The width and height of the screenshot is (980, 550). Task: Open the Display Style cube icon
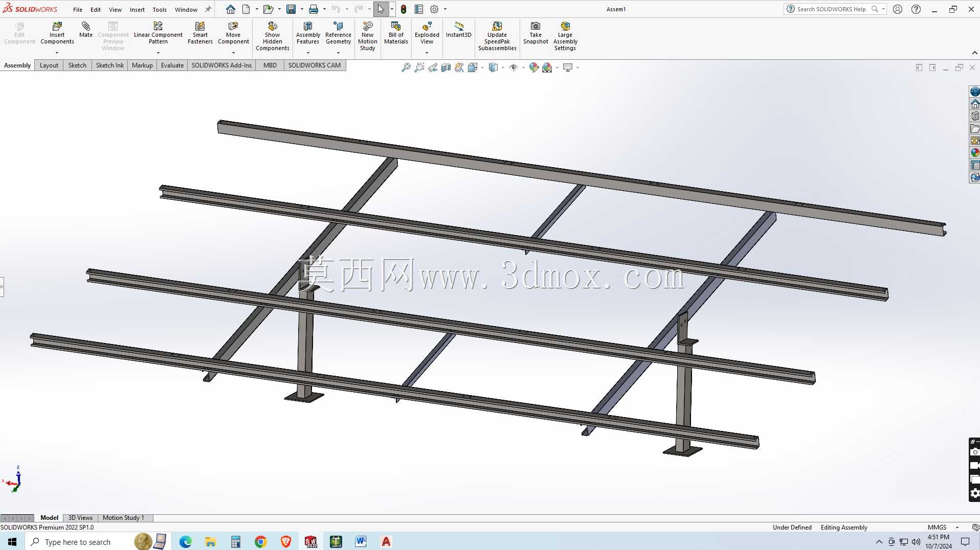click(493, 67)
